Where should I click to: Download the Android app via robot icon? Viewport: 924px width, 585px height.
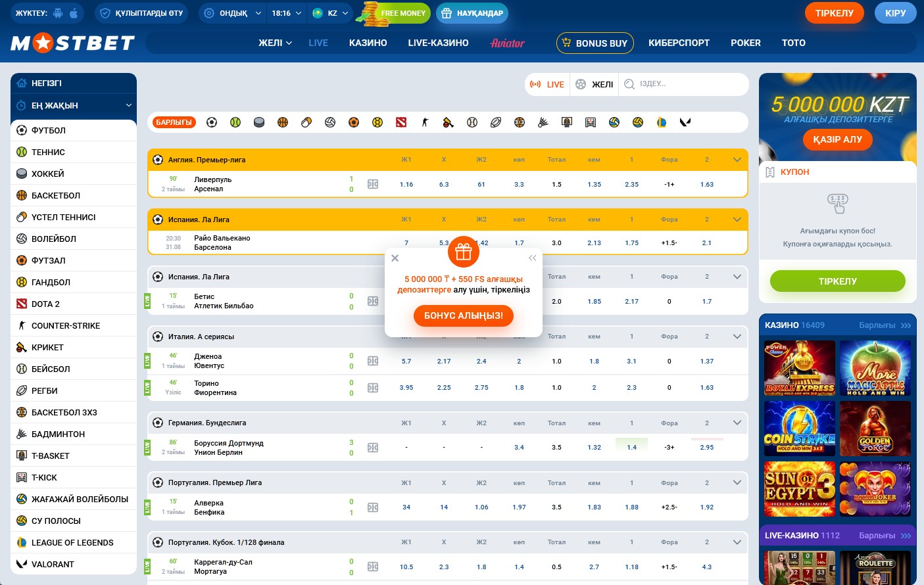(x=58, y=13)
